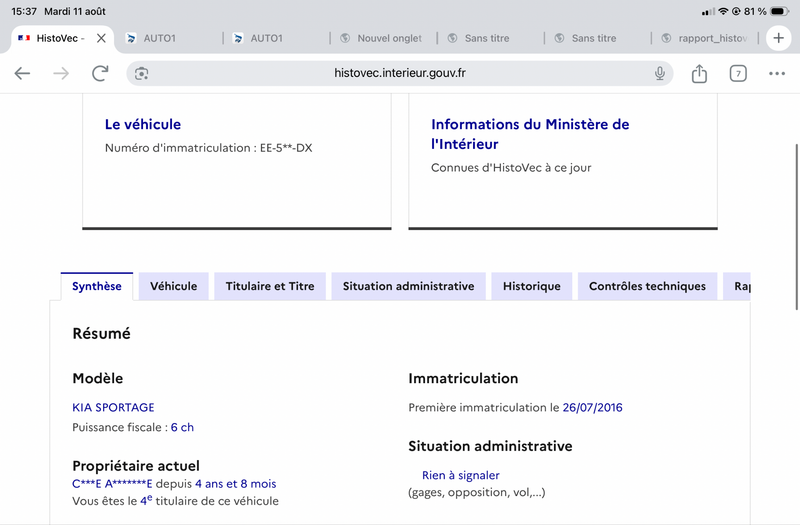Click the page vertical scrollbar
Viewport: 800px width, 525px height.
[796, 227]
